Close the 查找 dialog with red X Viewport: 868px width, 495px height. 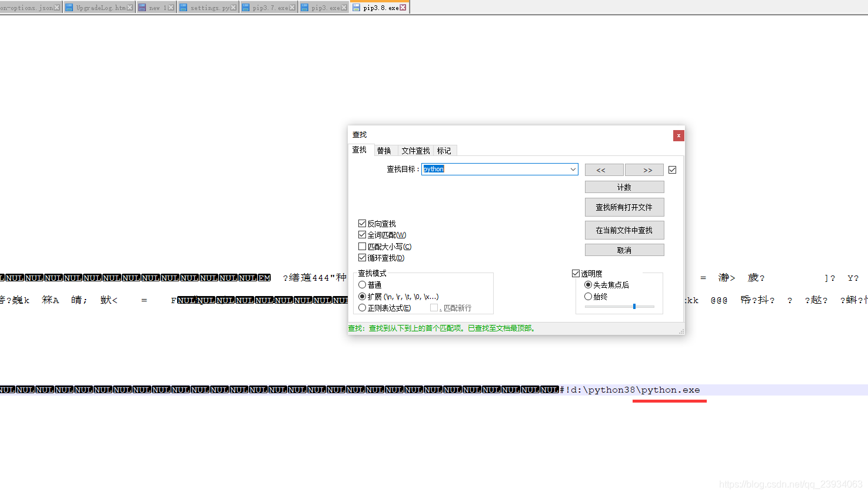[x=679, y=135]
